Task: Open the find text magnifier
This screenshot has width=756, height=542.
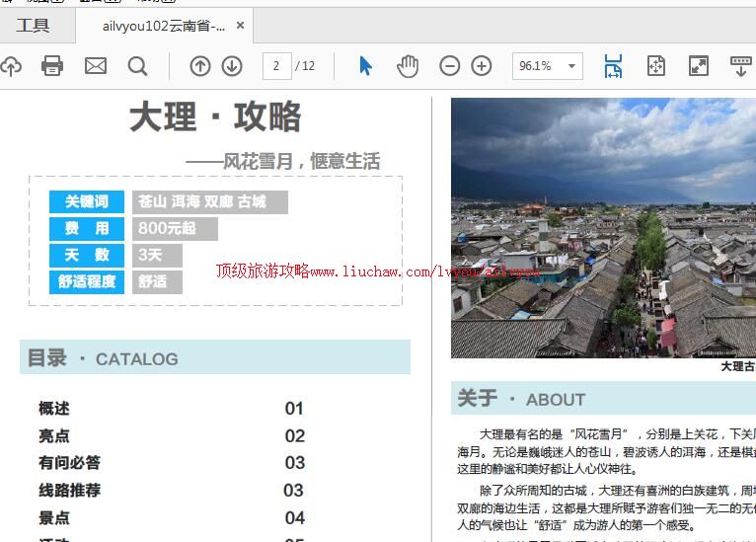Action: (138, 66)
